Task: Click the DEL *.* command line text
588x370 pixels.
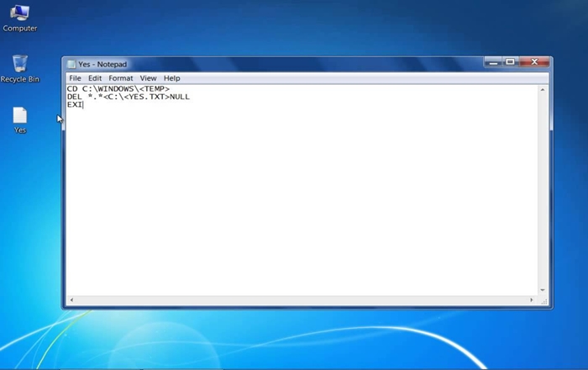Action: coord(128,97)
